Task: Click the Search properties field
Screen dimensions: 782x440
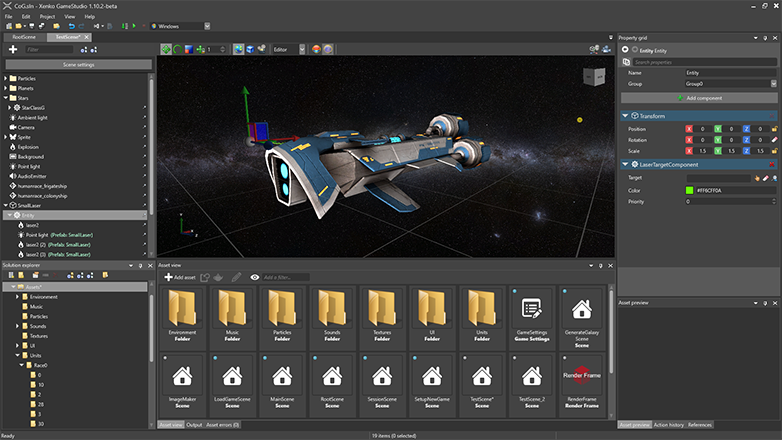Action: [700, 62]
